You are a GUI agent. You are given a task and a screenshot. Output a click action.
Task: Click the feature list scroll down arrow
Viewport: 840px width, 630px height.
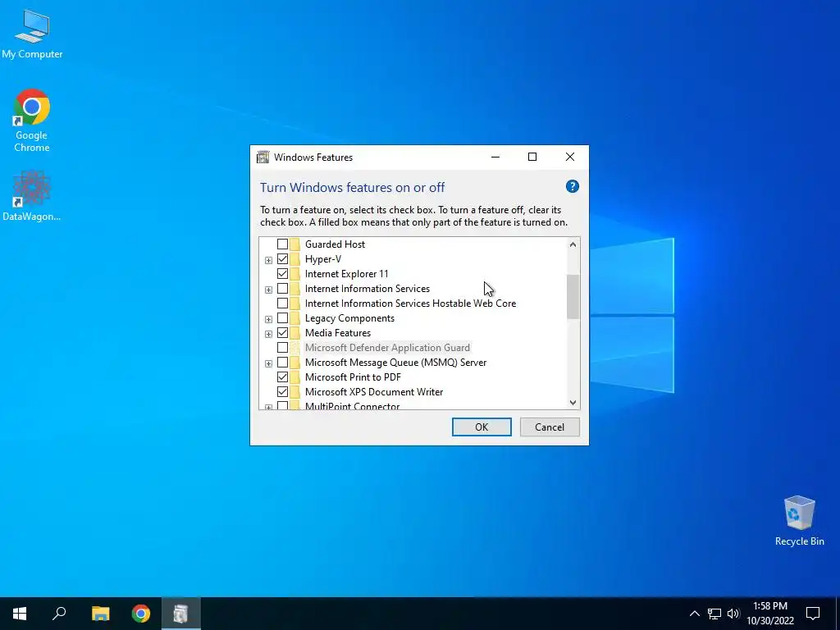[573, 402]
